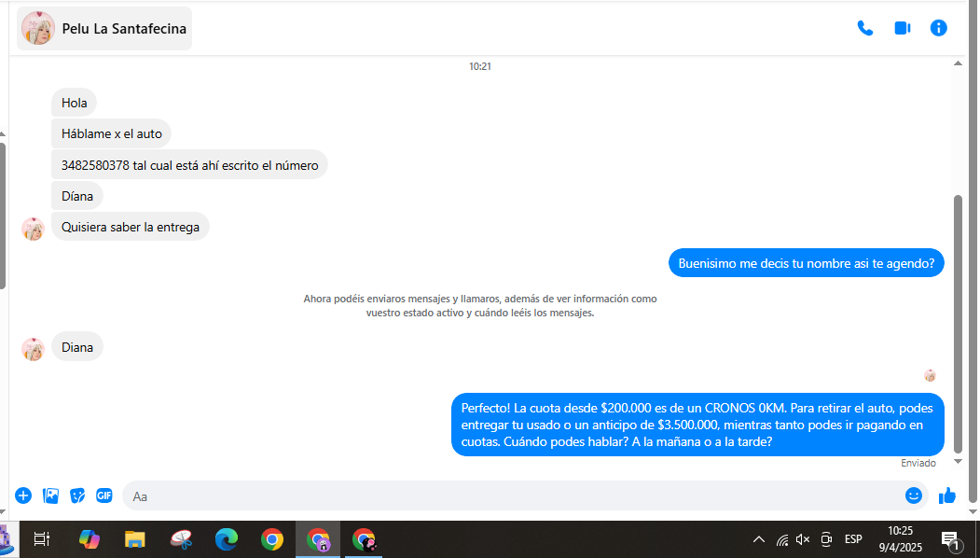Attach a photo or file
This screenshot has width=980, height=558.
pos(50,496)
